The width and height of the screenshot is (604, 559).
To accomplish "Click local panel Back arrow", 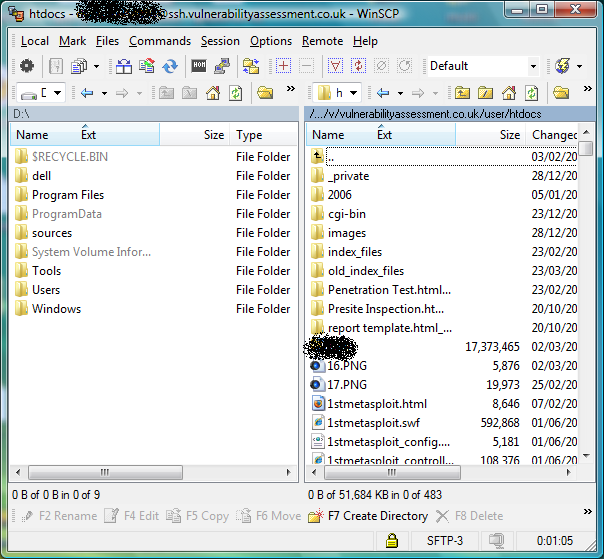I will point(87,93).
